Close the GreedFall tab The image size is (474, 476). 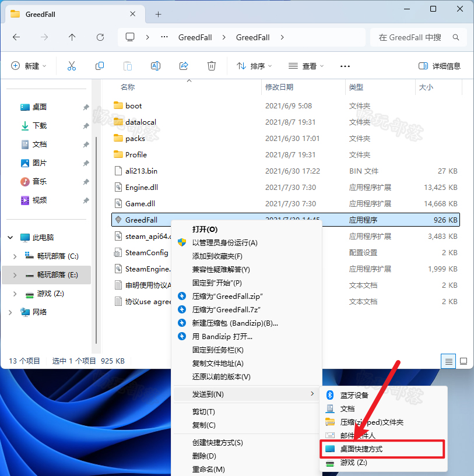[133, 14]
